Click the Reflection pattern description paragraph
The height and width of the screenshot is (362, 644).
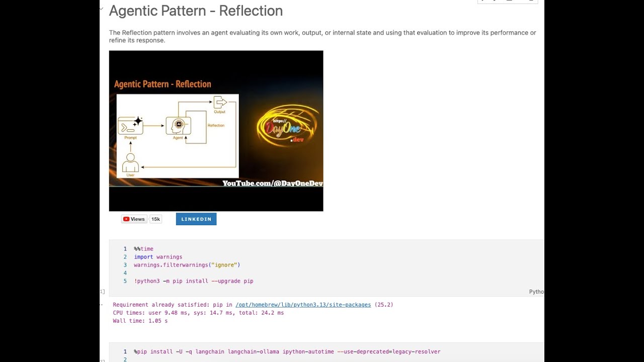pos(323,36)
